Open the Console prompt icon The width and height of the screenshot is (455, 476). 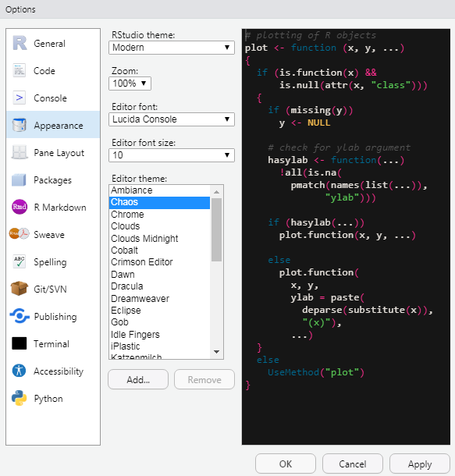coord(20,98)
